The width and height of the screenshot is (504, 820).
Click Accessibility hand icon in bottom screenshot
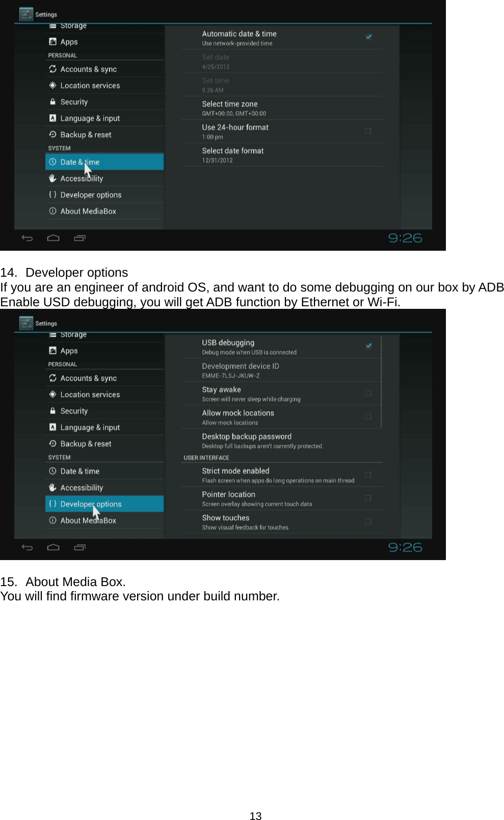click(x=52, y=487)
